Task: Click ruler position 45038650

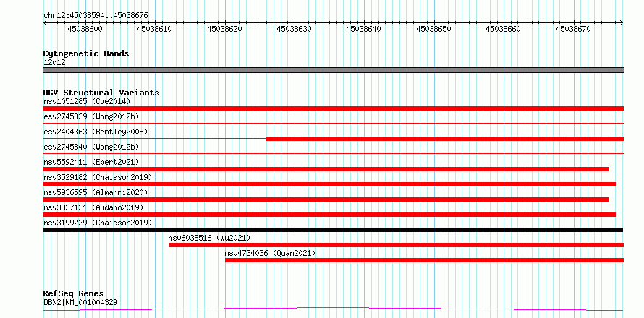Action: pyautogui.click(x=433, y=29)
